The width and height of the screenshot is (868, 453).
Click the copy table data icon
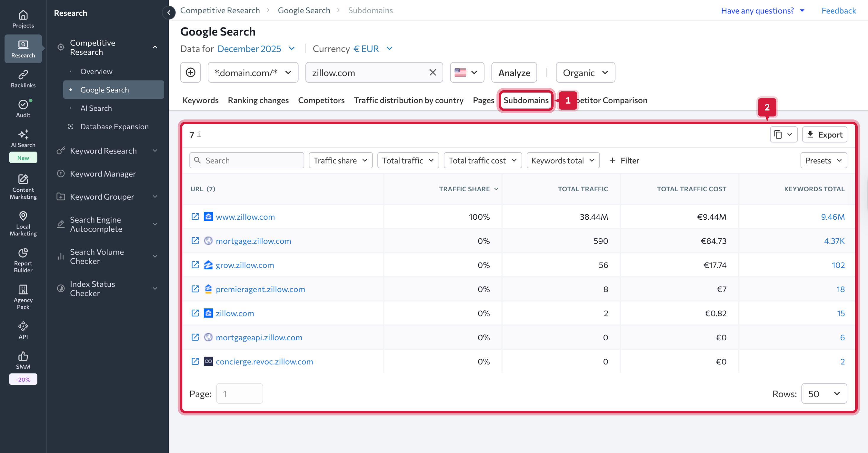click(778, 135)
